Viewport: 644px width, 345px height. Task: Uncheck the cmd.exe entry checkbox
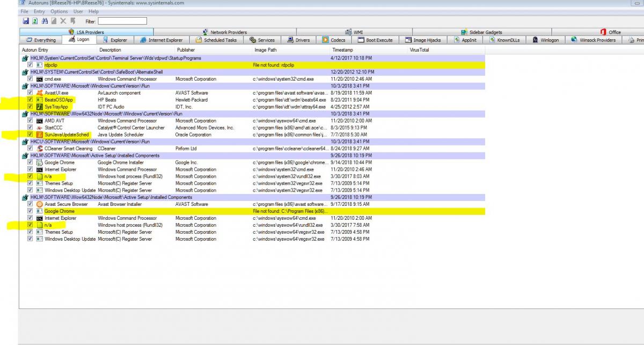tap(31, 79)
